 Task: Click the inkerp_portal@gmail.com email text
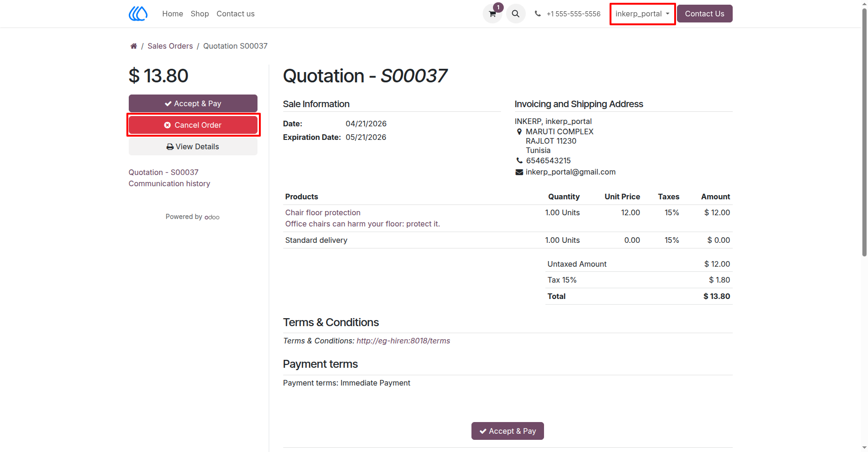click(x=570, y=172)
